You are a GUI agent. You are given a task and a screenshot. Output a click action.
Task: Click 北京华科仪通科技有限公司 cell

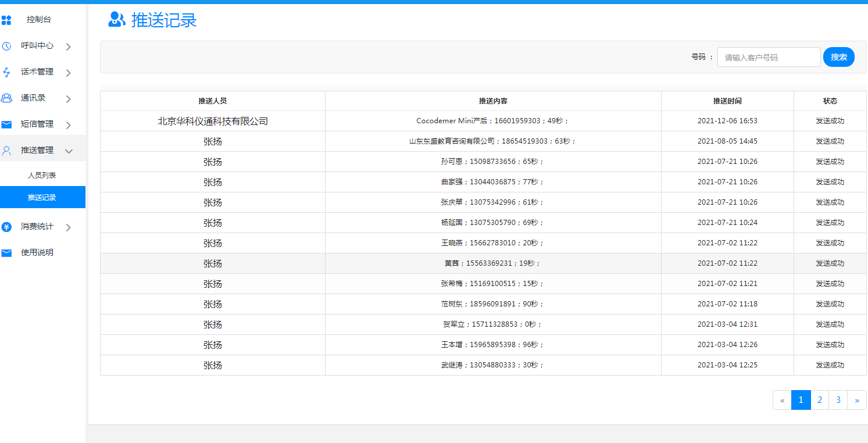tap(213, 122)
